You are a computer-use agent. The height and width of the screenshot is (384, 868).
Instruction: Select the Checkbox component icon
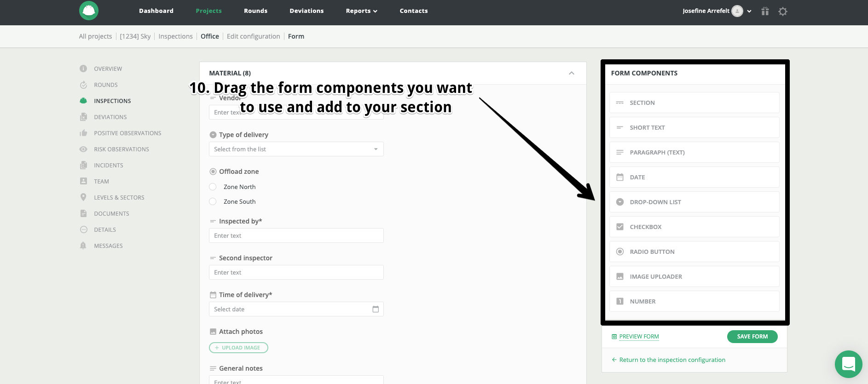point(620,227)
